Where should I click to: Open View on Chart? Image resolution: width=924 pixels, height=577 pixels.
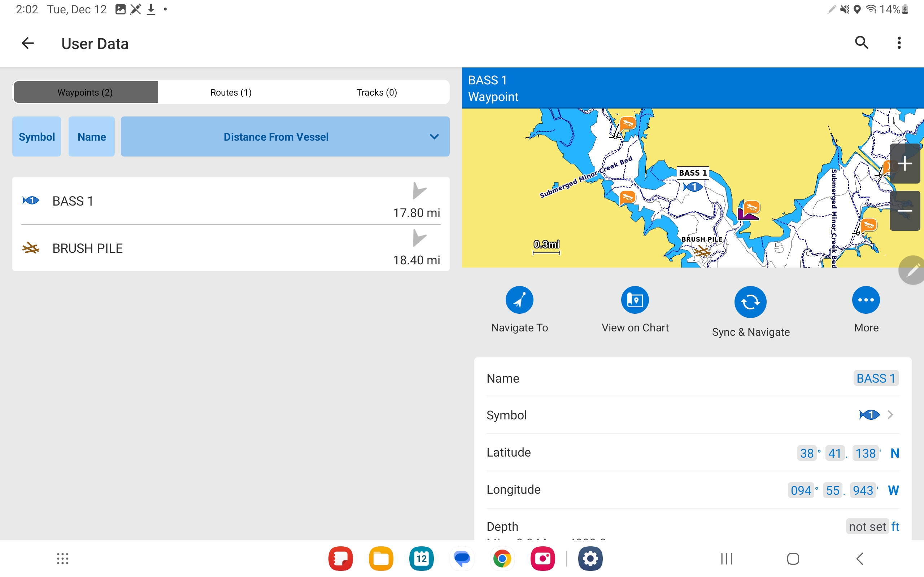tap(635, 300)
